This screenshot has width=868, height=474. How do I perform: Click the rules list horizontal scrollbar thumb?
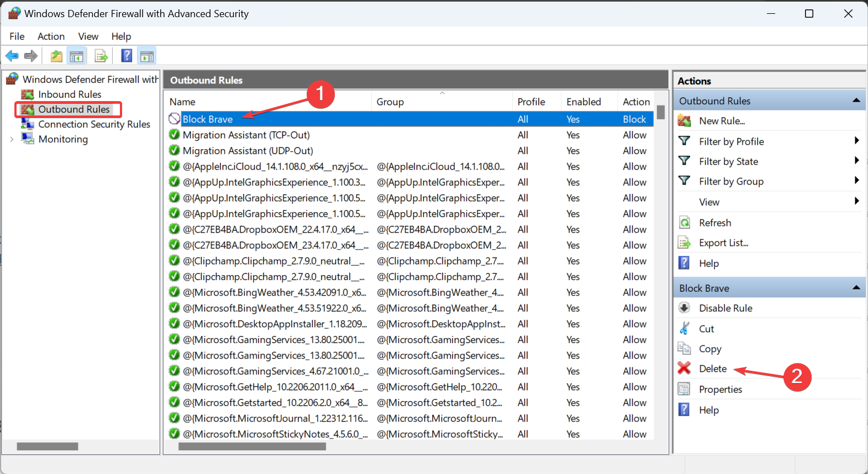click(252, 446)
